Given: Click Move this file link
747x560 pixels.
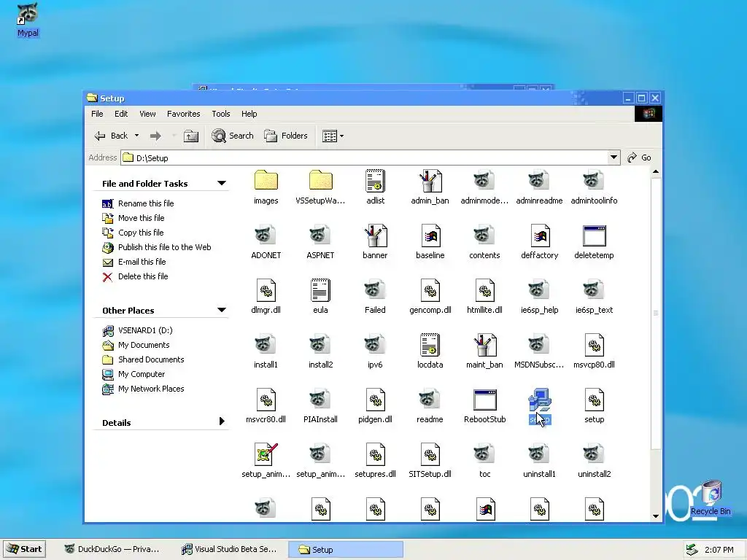Looking at the screenshot, I should (x=141, y=218).
